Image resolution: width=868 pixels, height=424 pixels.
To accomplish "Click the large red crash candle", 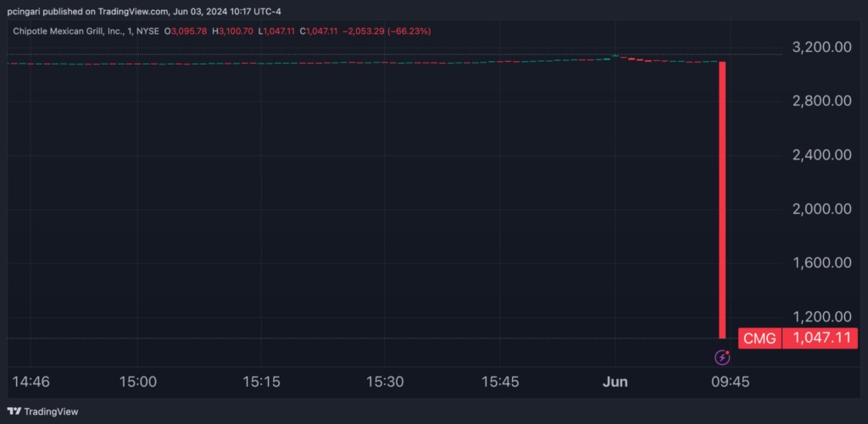I will (722, 200).
